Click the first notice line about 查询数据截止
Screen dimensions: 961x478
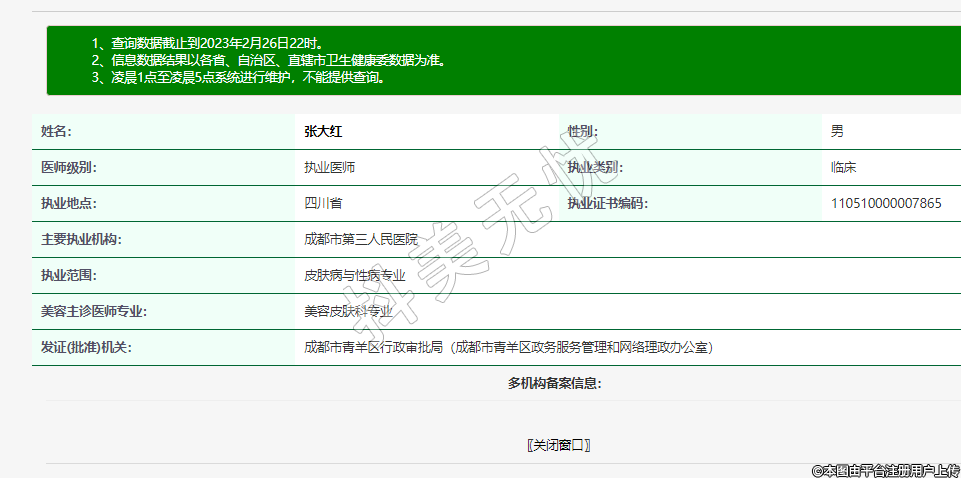207,43
